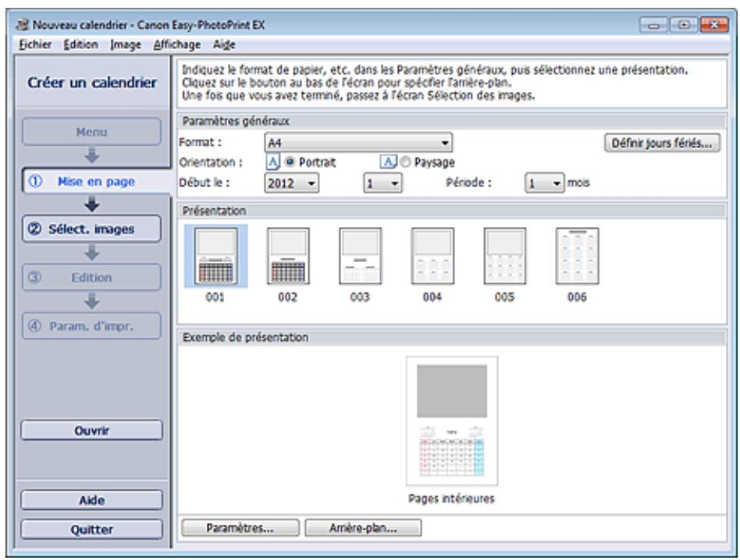The image size is (740, 560).
Task: Choose presentation layout 003
Action: tap(360, 256)
